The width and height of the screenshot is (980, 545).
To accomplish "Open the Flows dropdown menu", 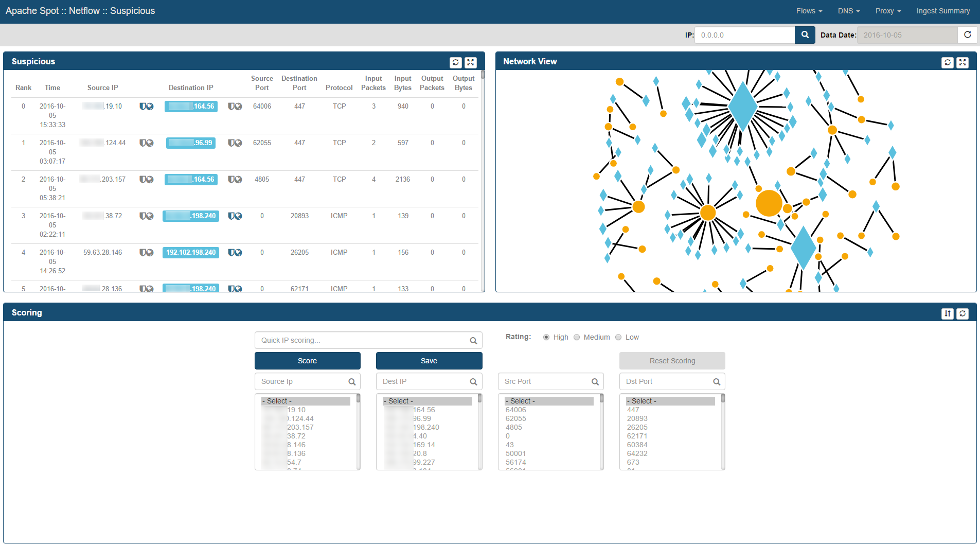I will point(809,11).
